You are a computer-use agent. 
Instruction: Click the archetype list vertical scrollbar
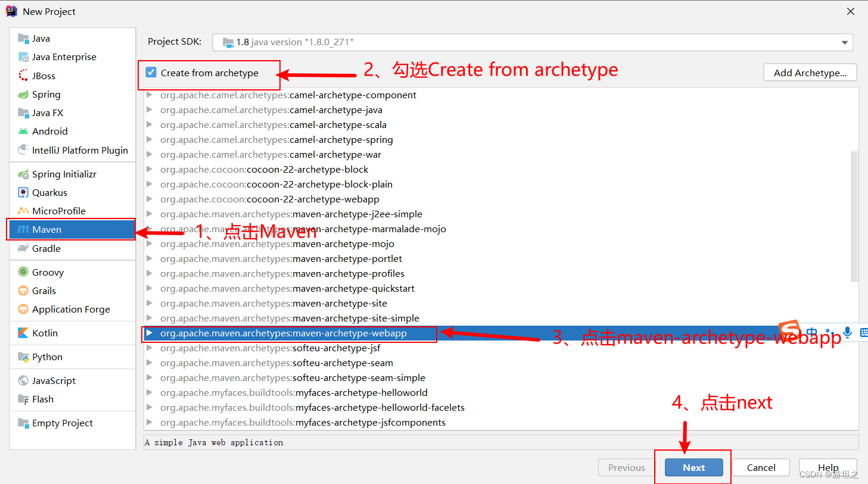tap(854, 216)
